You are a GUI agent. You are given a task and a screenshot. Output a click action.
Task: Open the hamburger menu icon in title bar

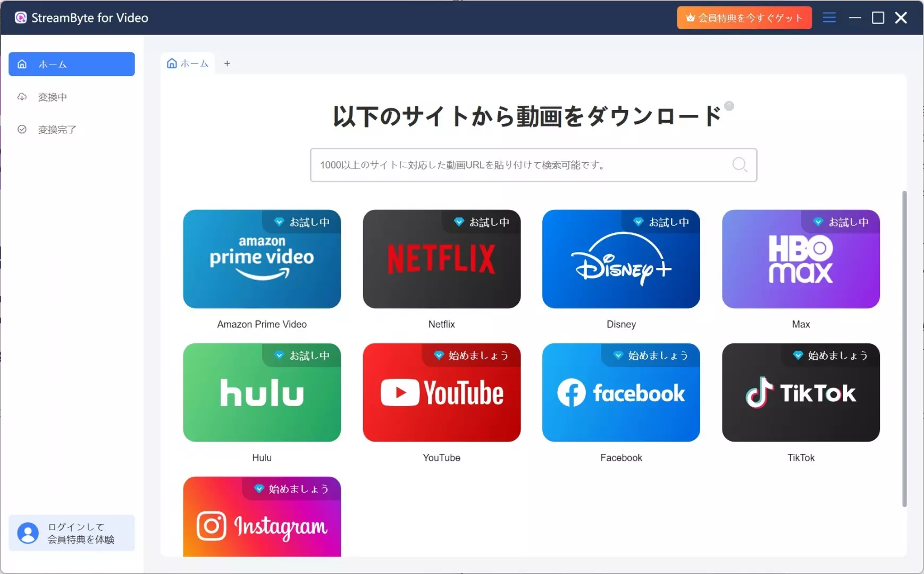coord(829,18)
